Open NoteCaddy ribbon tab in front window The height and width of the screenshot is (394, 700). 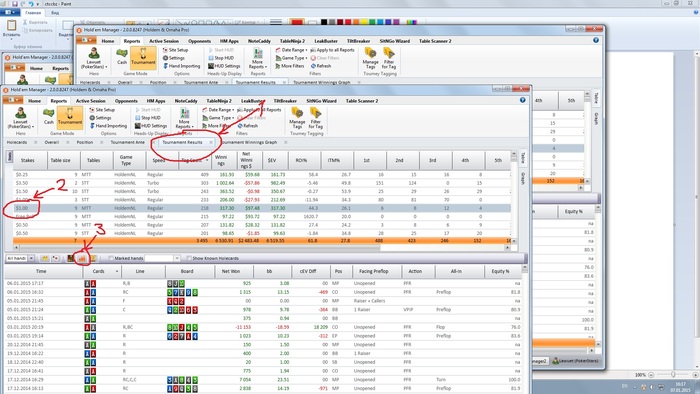pos(186,101)
